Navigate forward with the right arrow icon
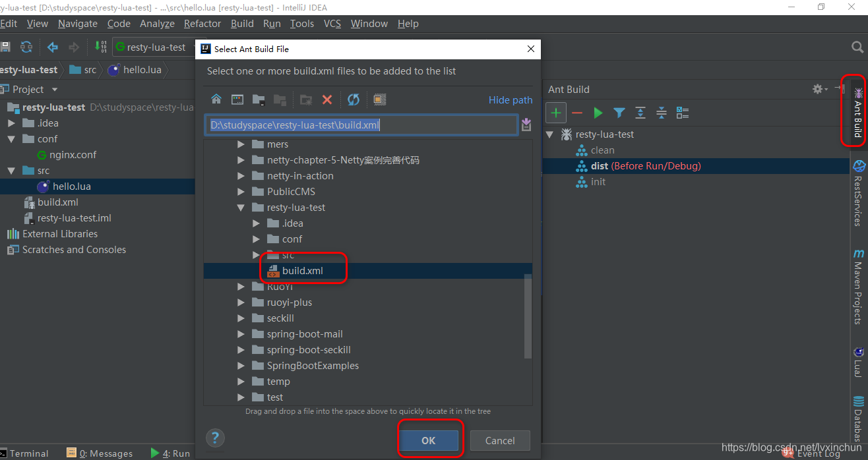This screenshot has height=460, width=868. coord(74,47)
